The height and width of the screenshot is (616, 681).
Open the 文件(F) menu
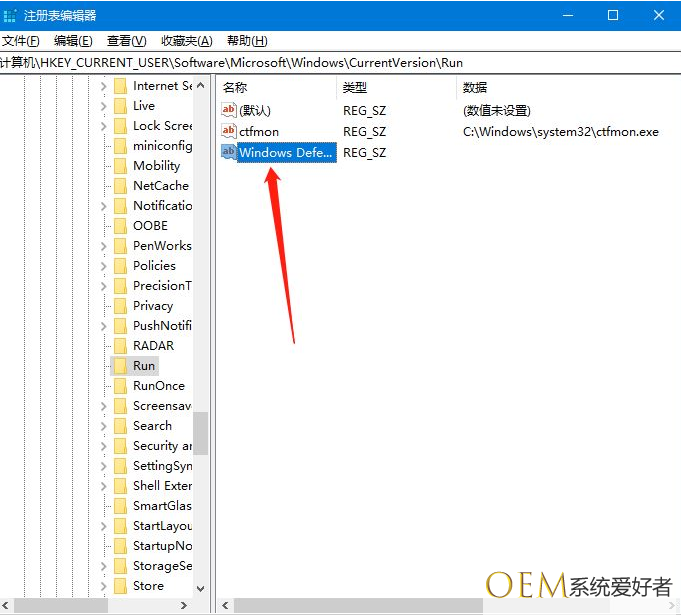point(20,41)
